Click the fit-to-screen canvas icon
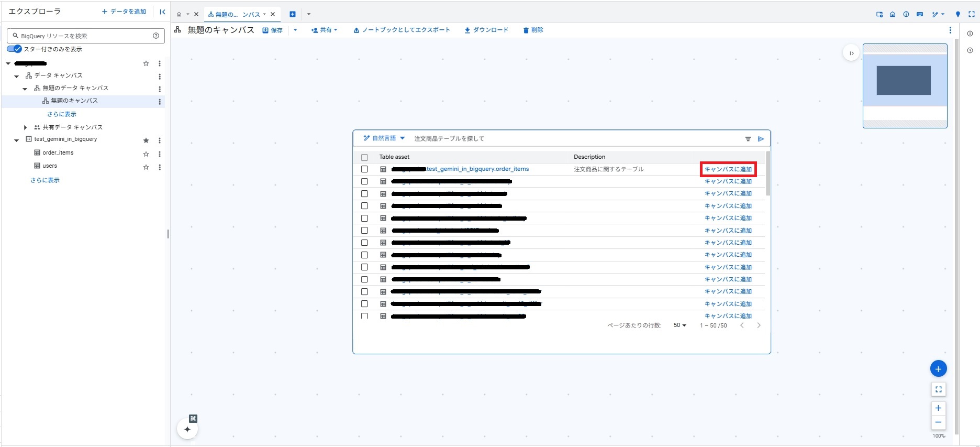Viewport: 980px width, 447px height. pos(938,389)
